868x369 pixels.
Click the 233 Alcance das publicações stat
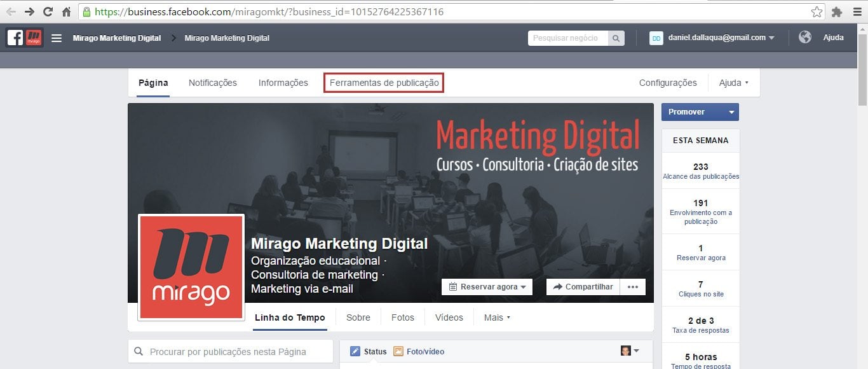pyautogui.click(x=701, y=171)
